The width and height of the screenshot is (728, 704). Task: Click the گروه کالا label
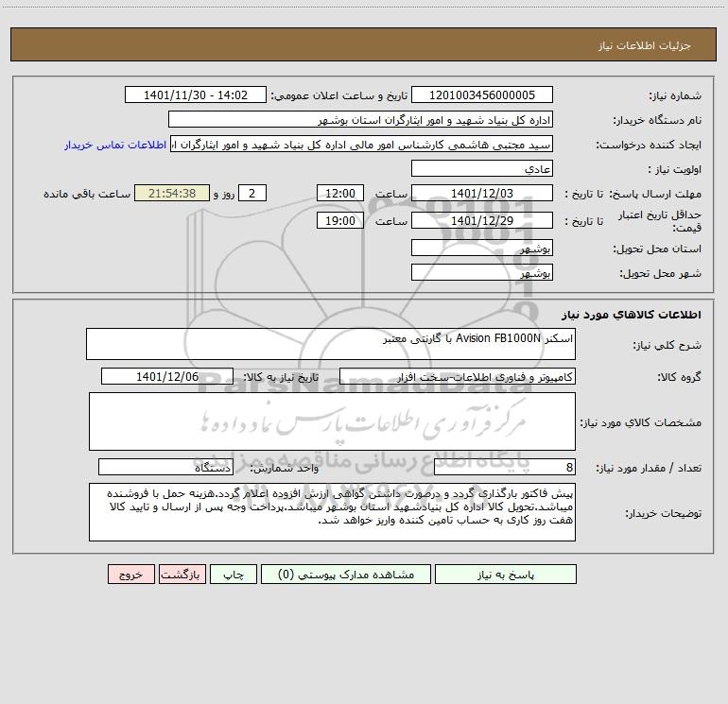coord(680,377)
